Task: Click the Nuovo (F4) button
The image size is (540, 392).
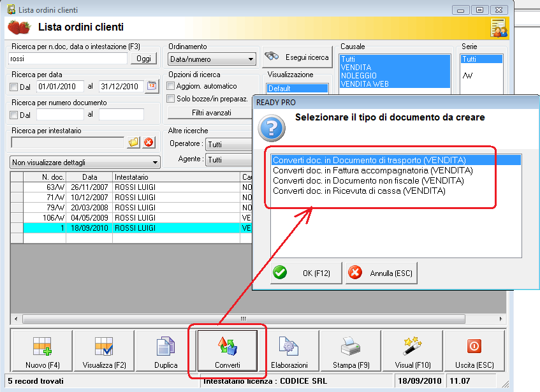Action: (42, 351)
